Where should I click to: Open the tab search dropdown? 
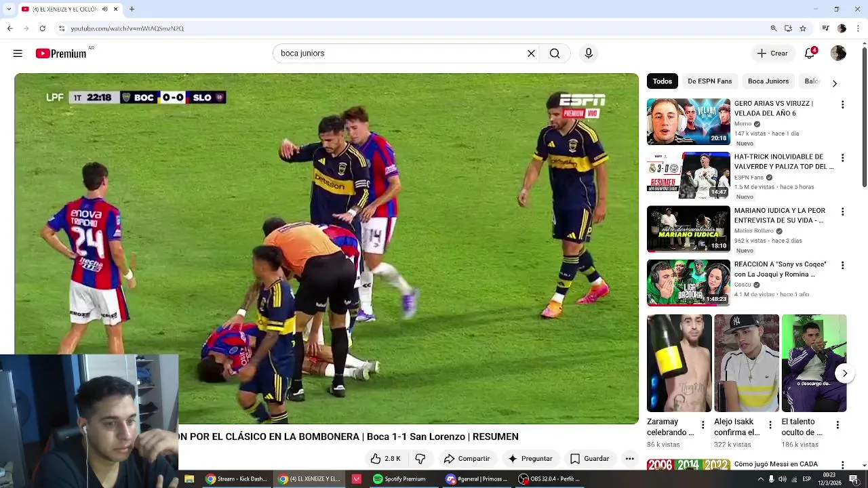pyautogui.click(x=9, y=9)
